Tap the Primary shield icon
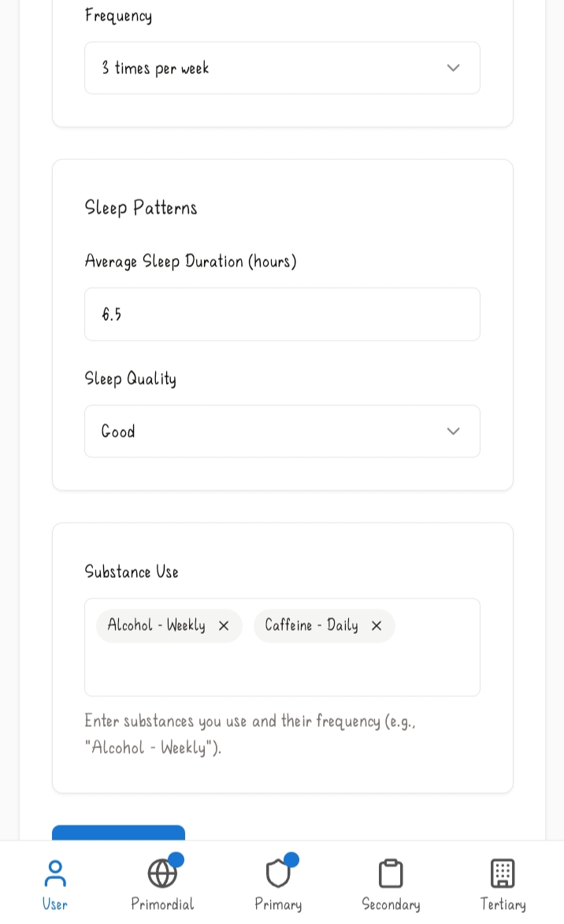 tap(278, 874)
